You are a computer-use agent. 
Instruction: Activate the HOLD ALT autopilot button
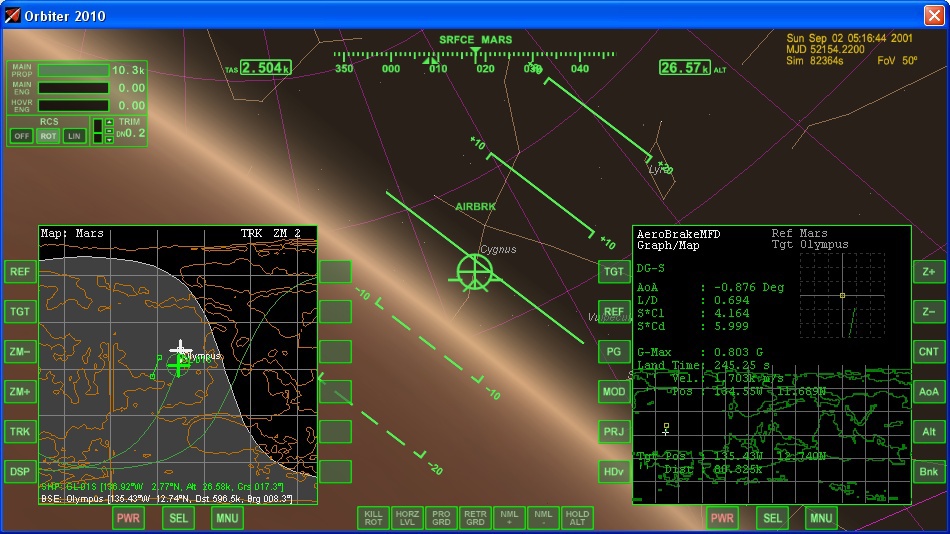click(578, 517)
